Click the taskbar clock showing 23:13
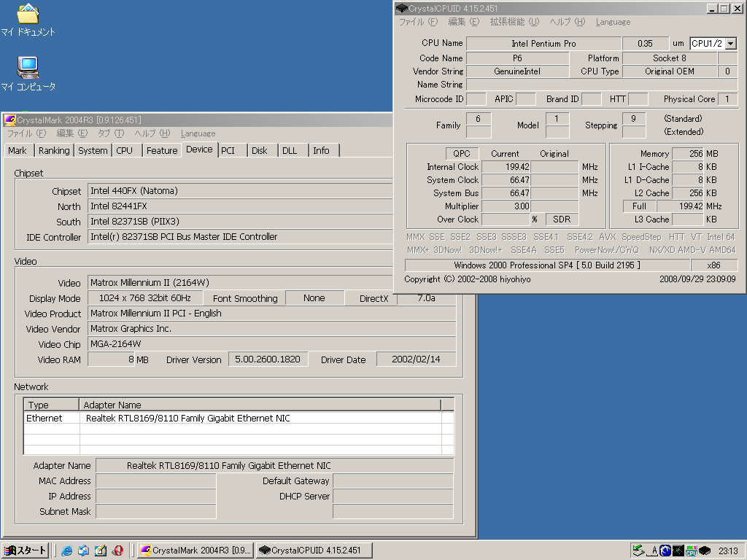747x560 pixels. pos(729,551)
